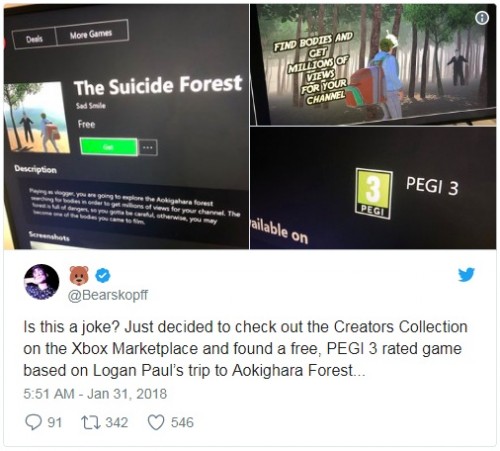This screenshot has width=500, height=451.
Task: Click the Twitter bird logo
Action: coord(466,274)
